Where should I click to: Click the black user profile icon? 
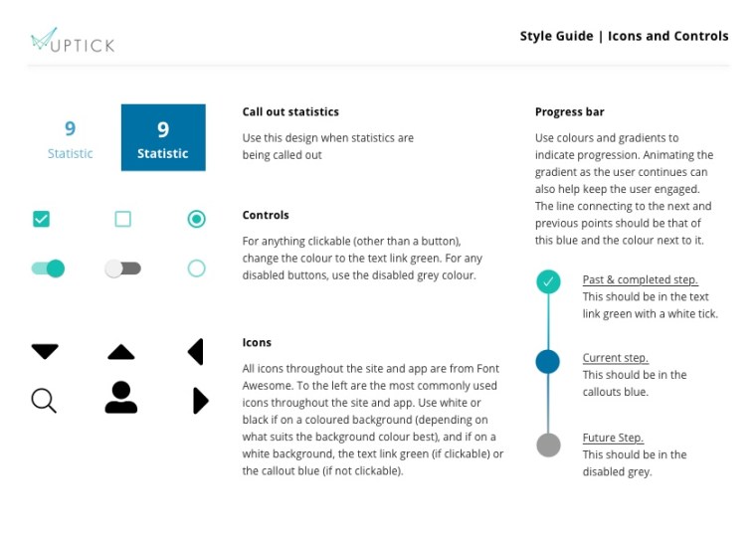121,397
